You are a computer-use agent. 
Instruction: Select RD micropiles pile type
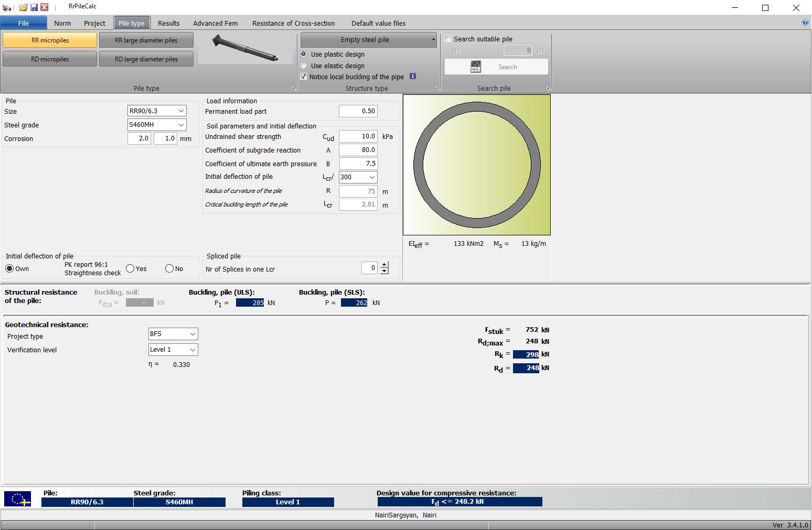50,59
